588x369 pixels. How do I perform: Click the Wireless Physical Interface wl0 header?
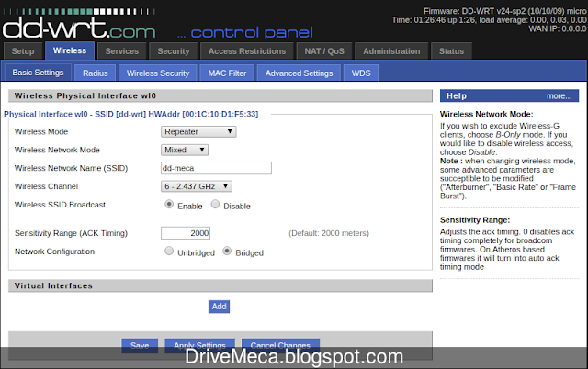(x=220, y=95)
